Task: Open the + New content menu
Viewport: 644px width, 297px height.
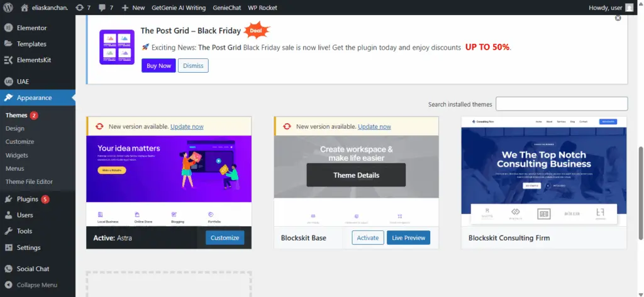Action: 133,8
